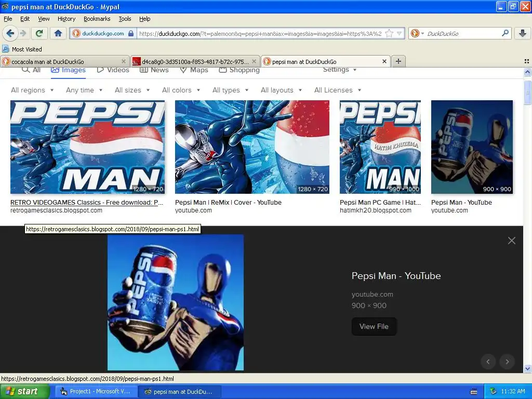Click the Most Visited bookmark button
The width and height of the screenshot is (532, 399).
click(x=22, y=49)
